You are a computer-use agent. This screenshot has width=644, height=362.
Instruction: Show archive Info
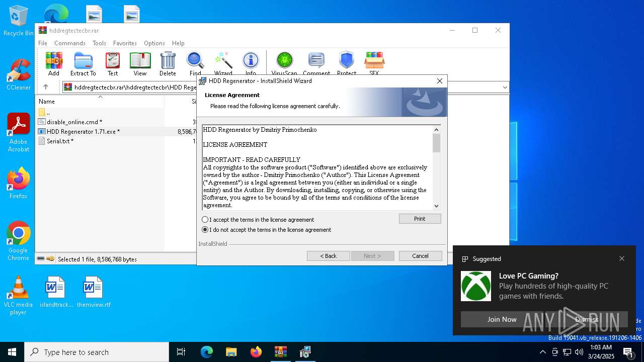251,64
